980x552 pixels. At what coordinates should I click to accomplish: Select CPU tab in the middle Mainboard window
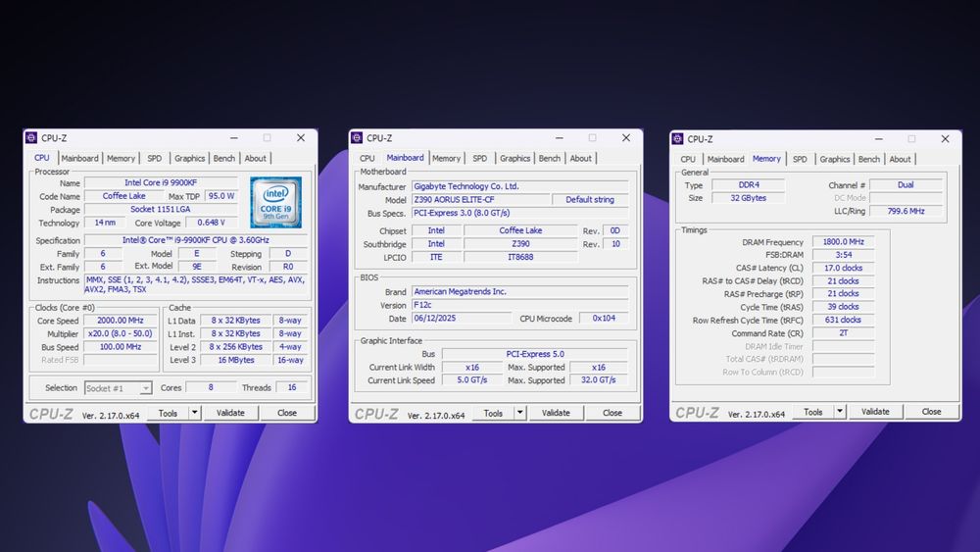pyautogui.click(x=367, y=158)
